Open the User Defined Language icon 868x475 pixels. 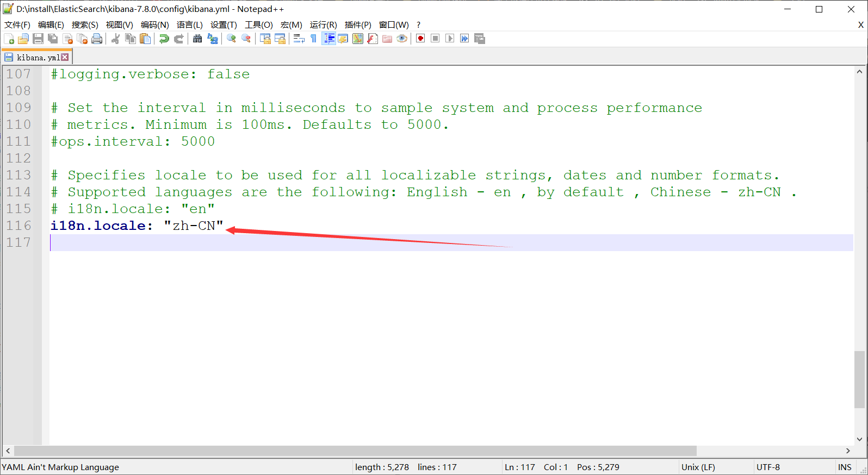point(343,39)
